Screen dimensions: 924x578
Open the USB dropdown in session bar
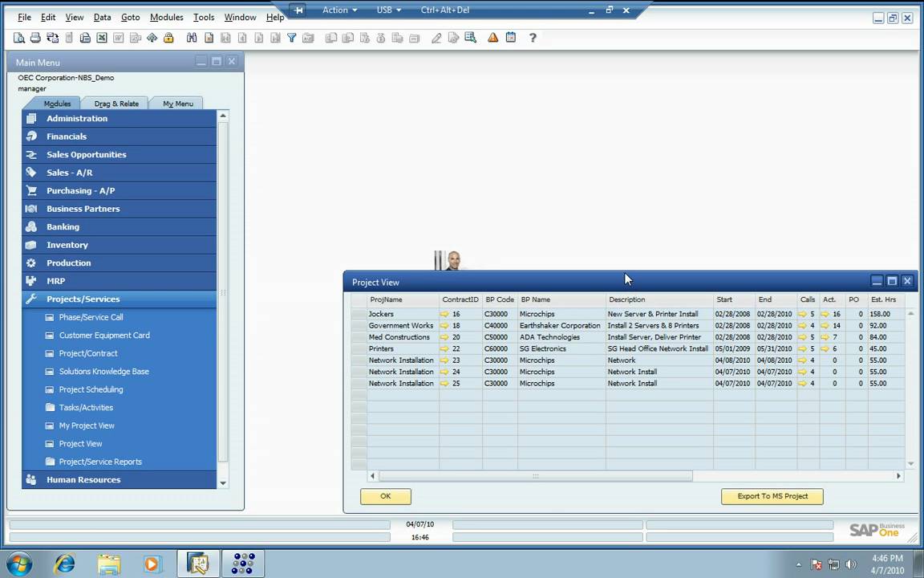point(389,10)
